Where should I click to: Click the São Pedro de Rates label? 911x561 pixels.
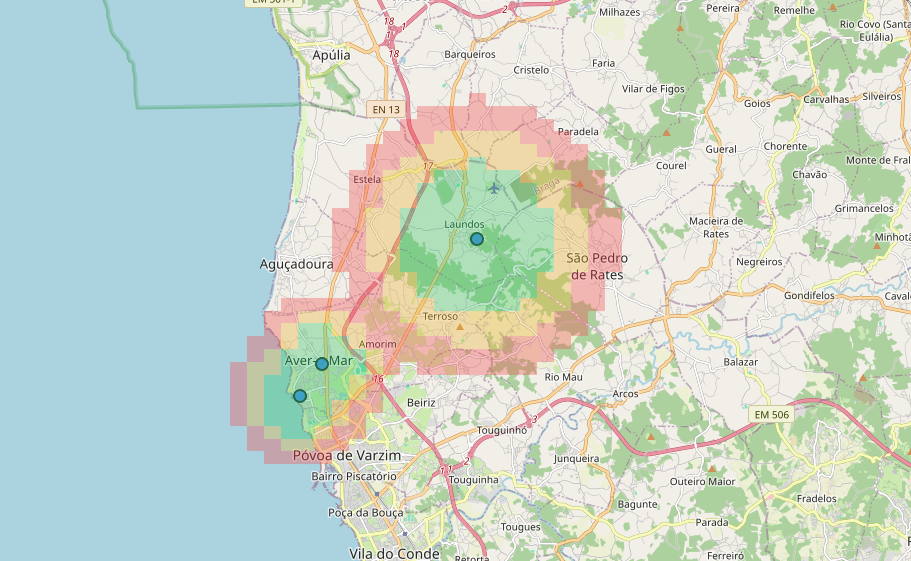pos(595,266)
